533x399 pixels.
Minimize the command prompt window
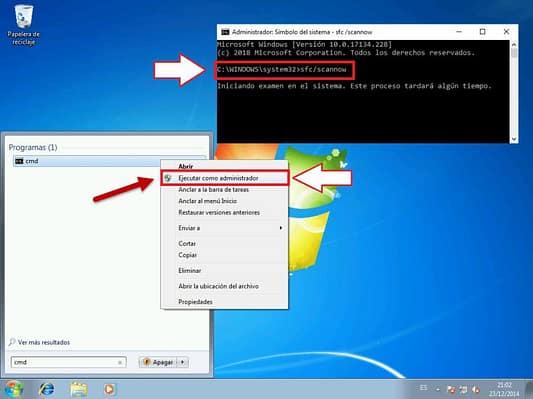459,32
